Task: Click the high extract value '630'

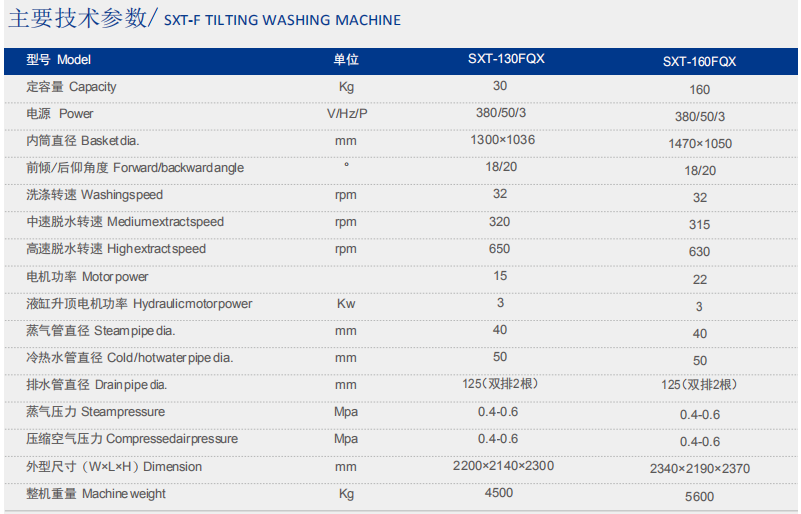Action: pos(699,252)
